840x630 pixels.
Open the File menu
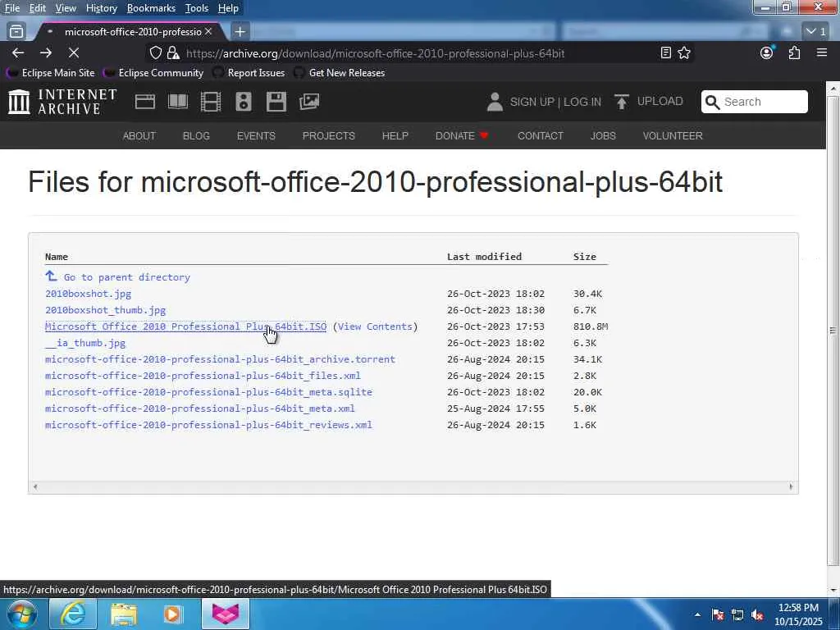pyautogui.click(x=11, y=8)
